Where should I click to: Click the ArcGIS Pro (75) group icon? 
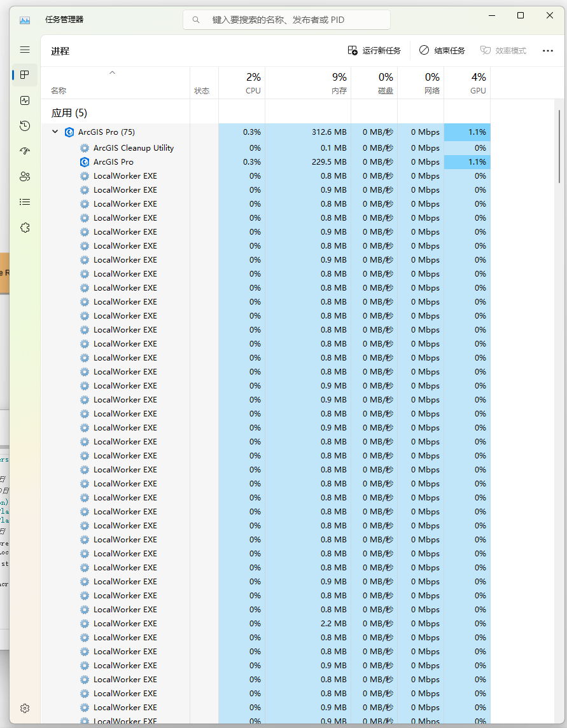coord(69,132)
